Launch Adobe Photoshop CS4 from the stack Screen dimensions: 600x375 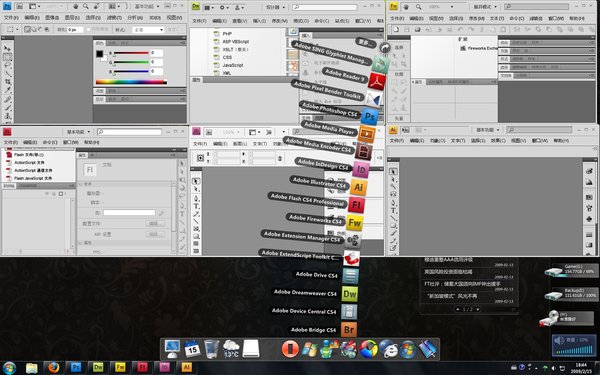(370, 116)
